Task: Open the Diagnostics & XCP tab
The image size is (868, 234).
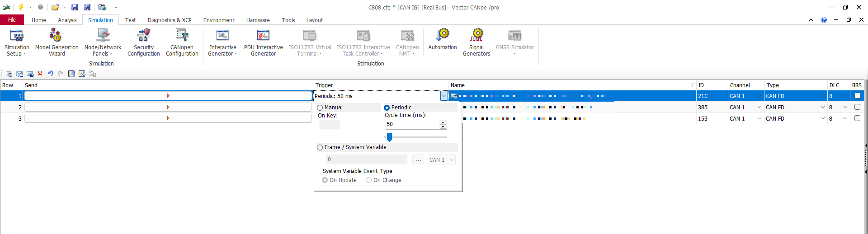Action: [x=169, y=20]
